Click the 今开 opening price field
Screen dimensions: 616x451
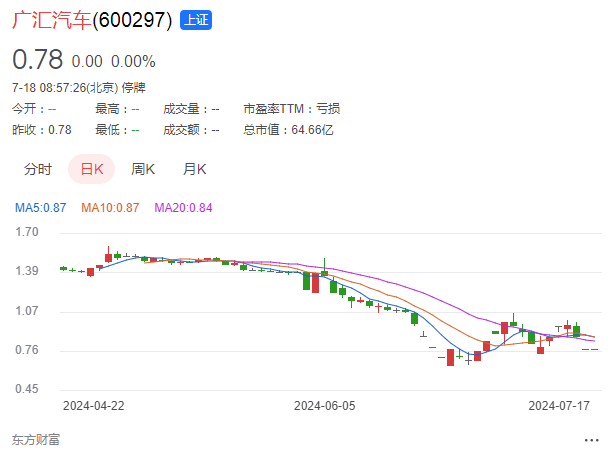(34, 109)
